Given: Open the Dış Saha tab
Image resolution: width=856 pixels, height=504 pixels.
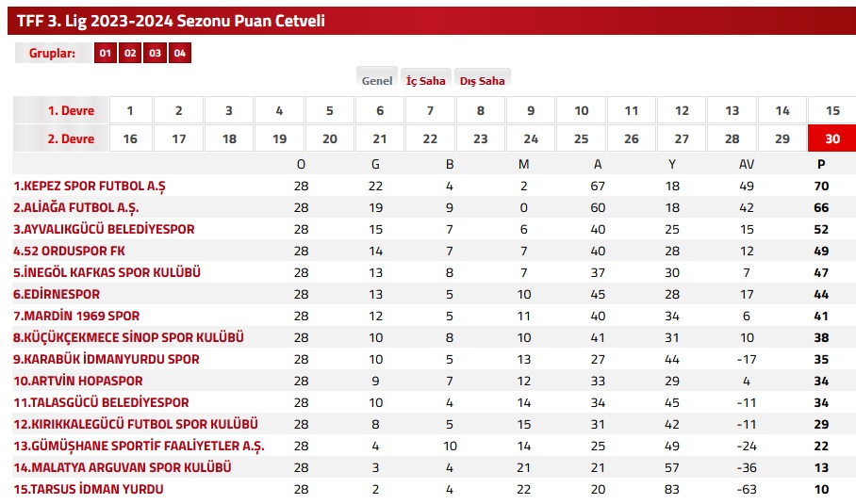Looking at the screenshot, I should coord(482,78).
